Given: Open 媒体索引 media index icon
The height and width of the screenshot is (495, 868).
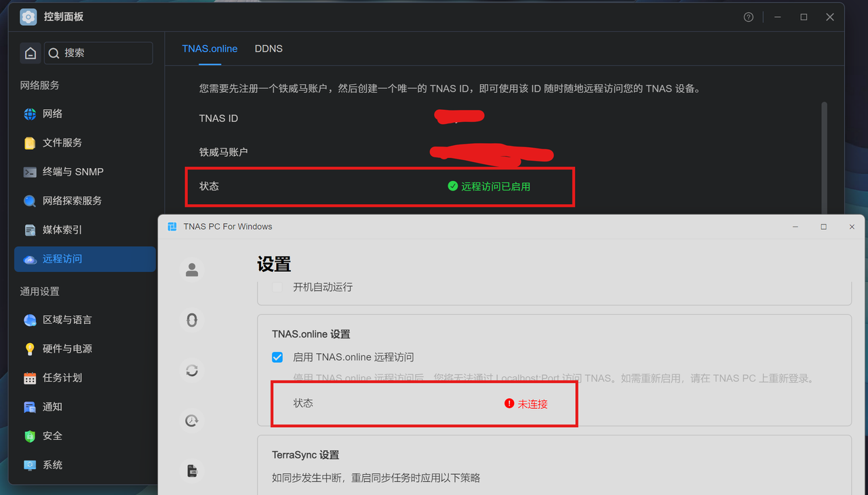Looking at the screenshot, I should pyautogui.click(x=30, y=231).
